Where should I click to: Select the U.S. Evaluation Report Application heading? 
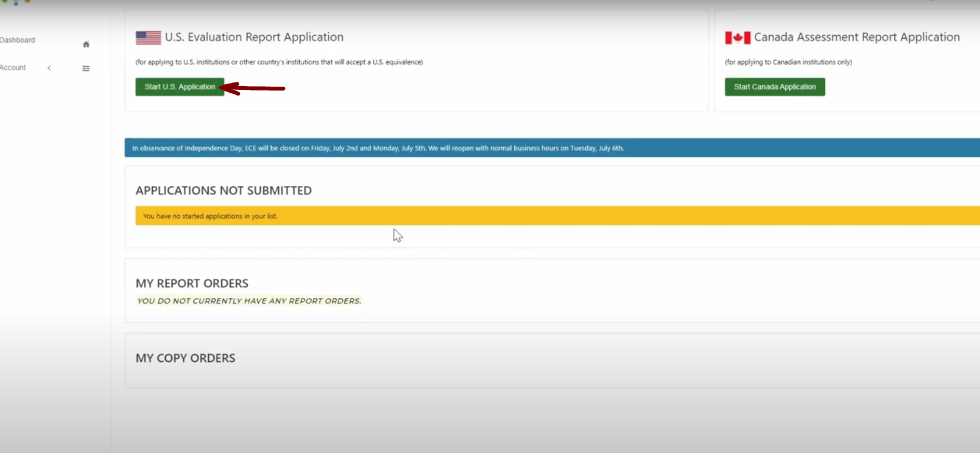[254, 37]
